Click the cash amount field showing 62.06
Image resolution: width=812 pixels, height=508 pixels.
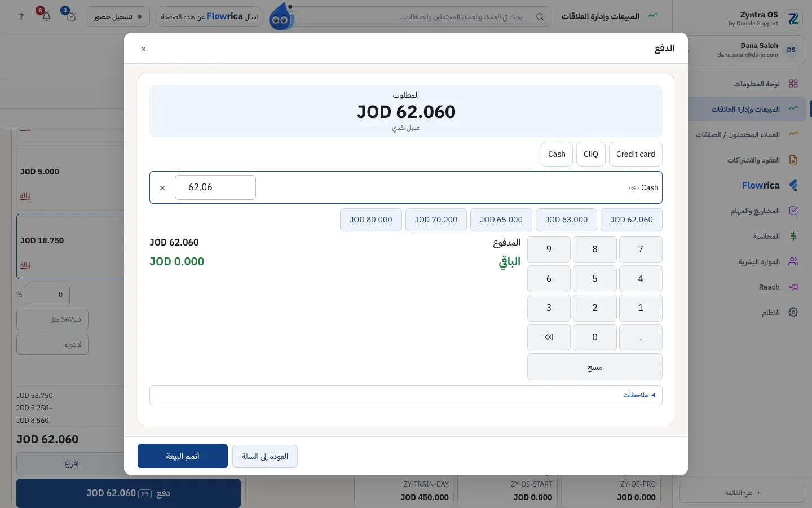coord(215,187)
